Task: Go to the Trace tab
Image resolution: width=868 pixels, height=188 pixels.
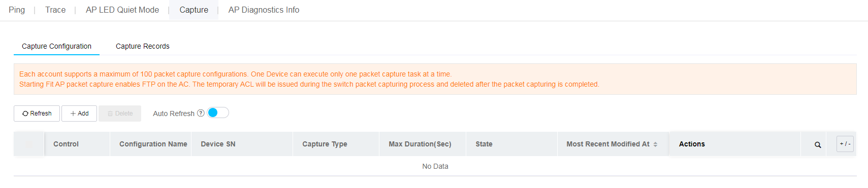Action: [x=55, y=10]
